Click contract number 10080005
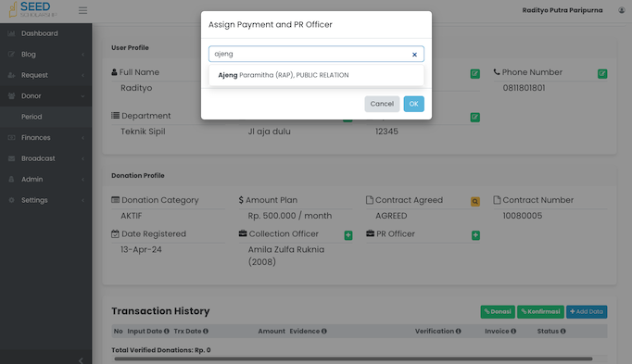This screenshot has width=632, height=364. [523, 216]
